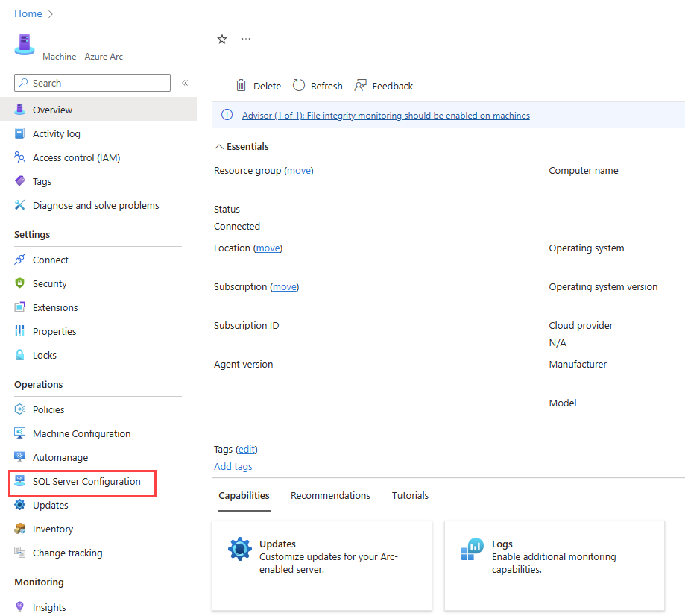685x616 pixels.
Task: Click the Add tags link
Action: click(x=233, y=467)
